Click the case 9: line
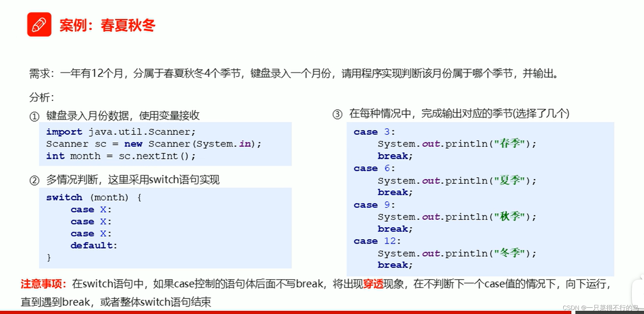644x314 pixels. tap(374, 205)
